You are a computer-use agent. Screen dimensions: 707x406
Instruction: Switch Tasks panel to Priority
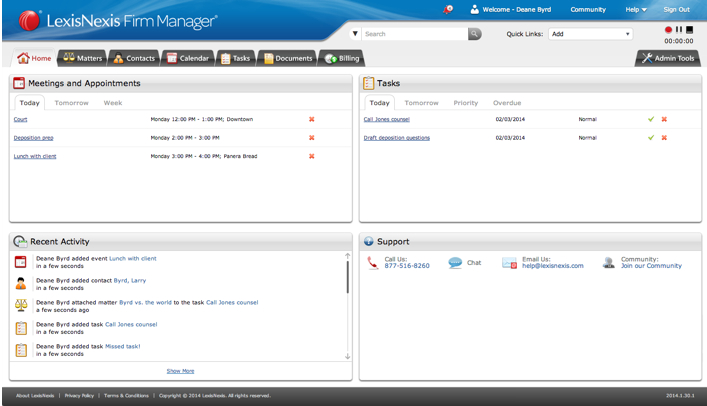click(466, 103)
